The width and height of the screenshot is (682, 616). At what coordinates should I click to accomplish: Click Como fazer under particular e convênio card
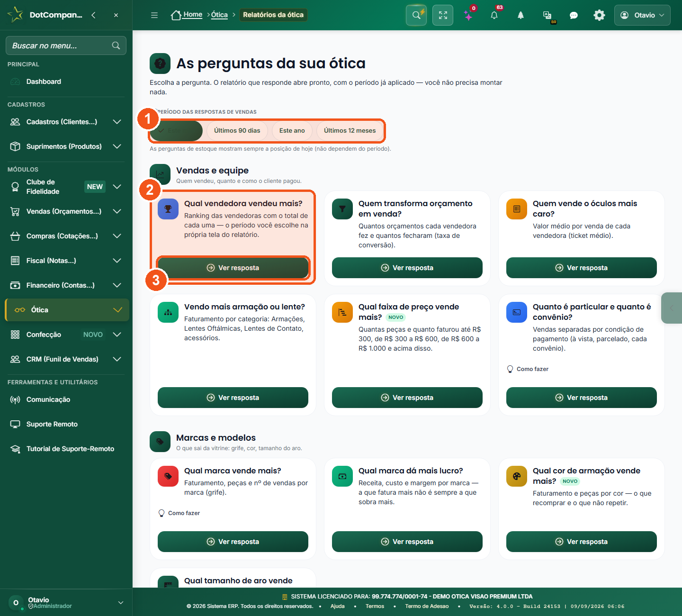(x=528, y=369)
